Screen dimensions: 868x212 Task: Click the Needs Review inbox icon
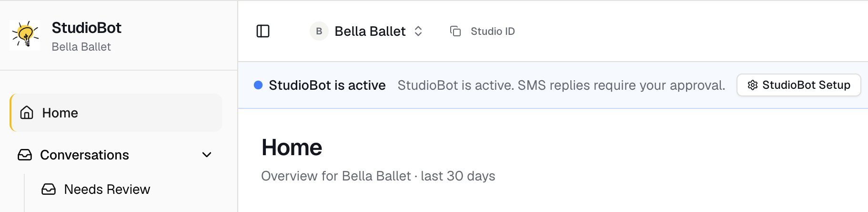click(49, 189)
